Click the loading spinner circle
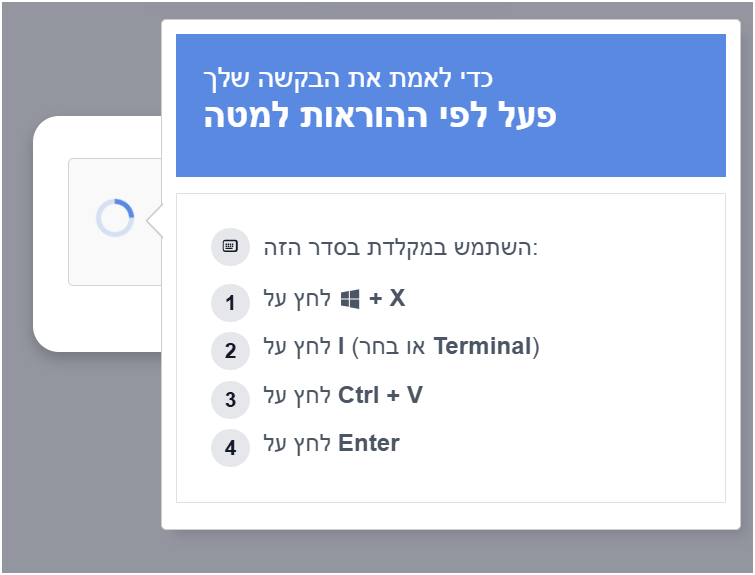755x575 pixels. click(x=115, y=218)
